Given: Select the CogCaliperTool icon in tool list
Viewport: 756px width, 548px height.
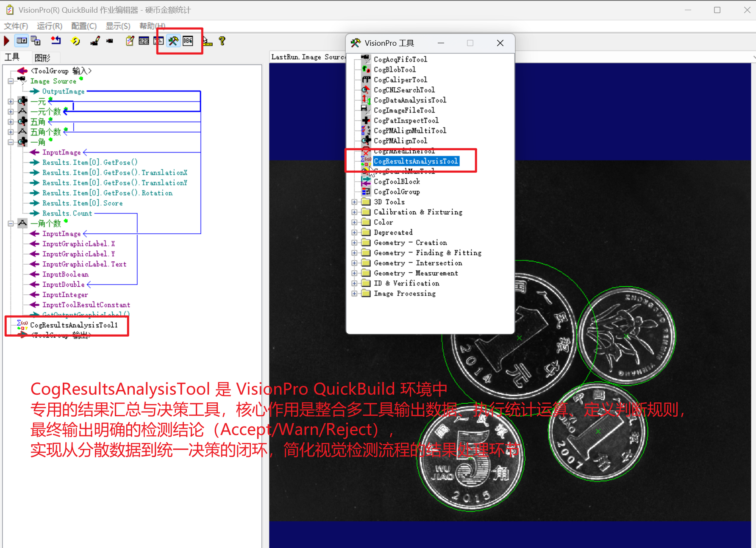Looking at the screenshot, I should click(366, 79).
